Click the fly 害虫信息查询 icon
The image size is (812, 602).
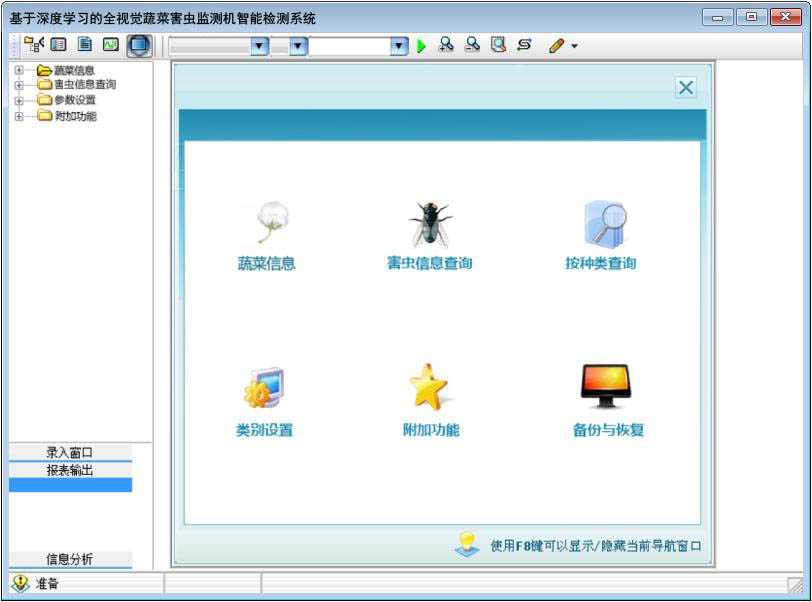(x=430, y=224)
